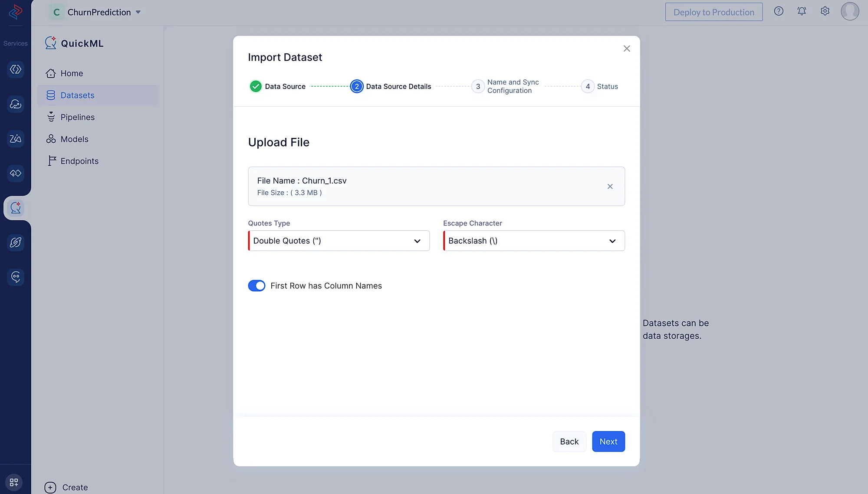Screen dimensions: 868x494
Task: Click the Next button
Action: pyautogui.click(x=608, y=442)
